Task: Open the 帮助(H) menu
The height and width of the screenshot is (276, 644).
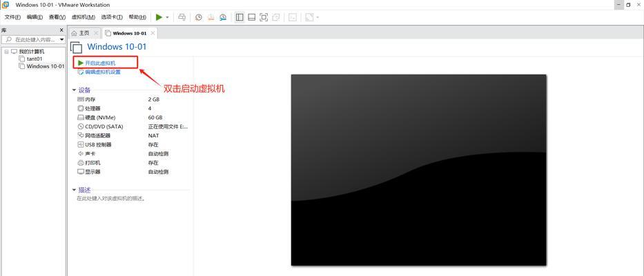Action: click(x=137, y=17)
